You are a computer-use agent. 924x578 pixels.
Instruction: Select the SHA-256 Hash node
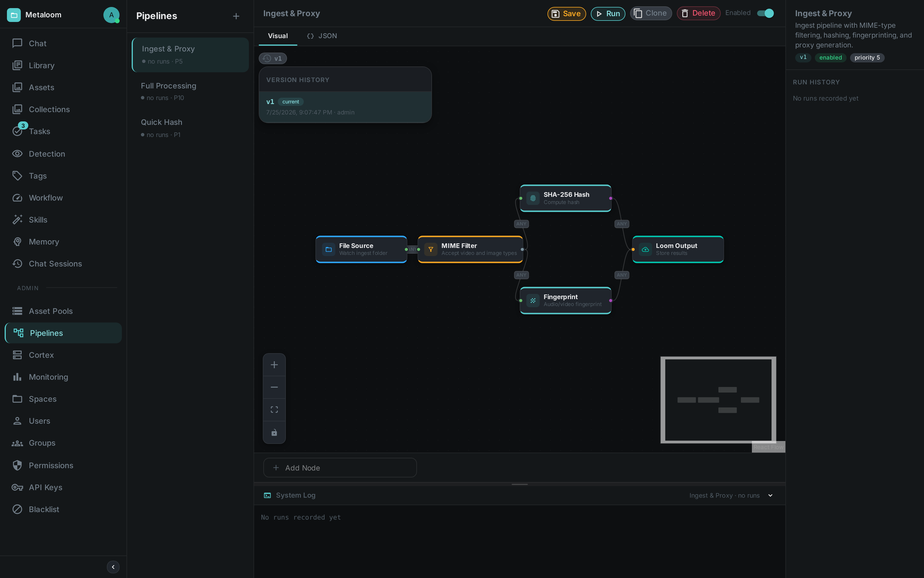point(565,198)
